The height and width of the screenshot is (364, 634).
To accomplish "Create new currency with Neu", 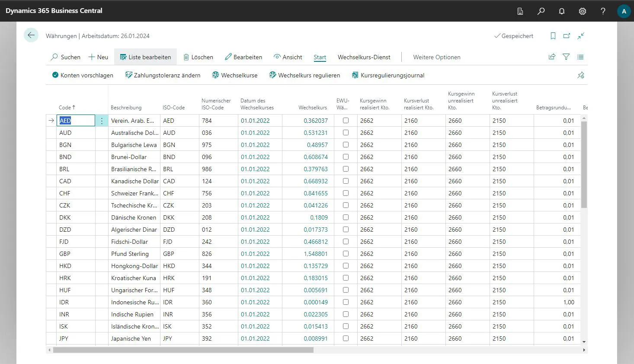I will [98, 57].
